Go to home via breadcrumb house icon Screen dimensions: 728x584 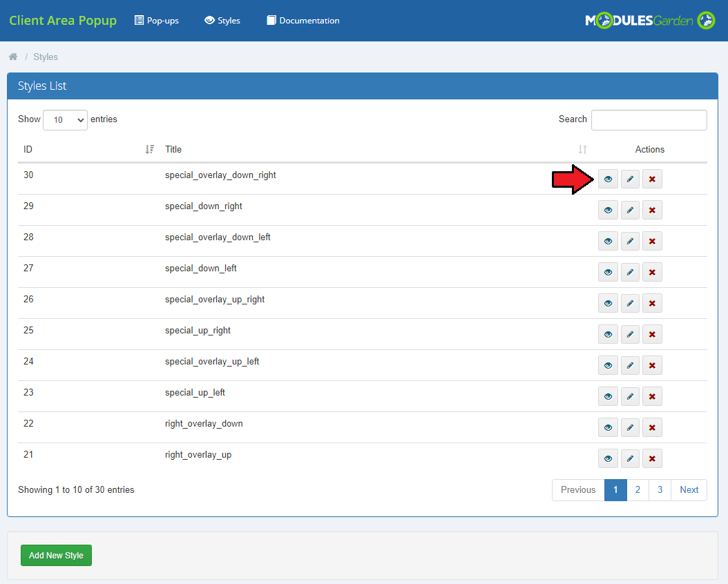(13, 57)
